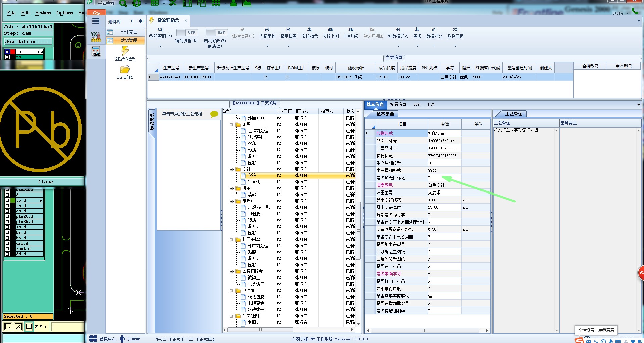This screenshot has height=343, width=644.
Task: Check the drl.d layer checkbox
Action: click(x=7, y=243)
